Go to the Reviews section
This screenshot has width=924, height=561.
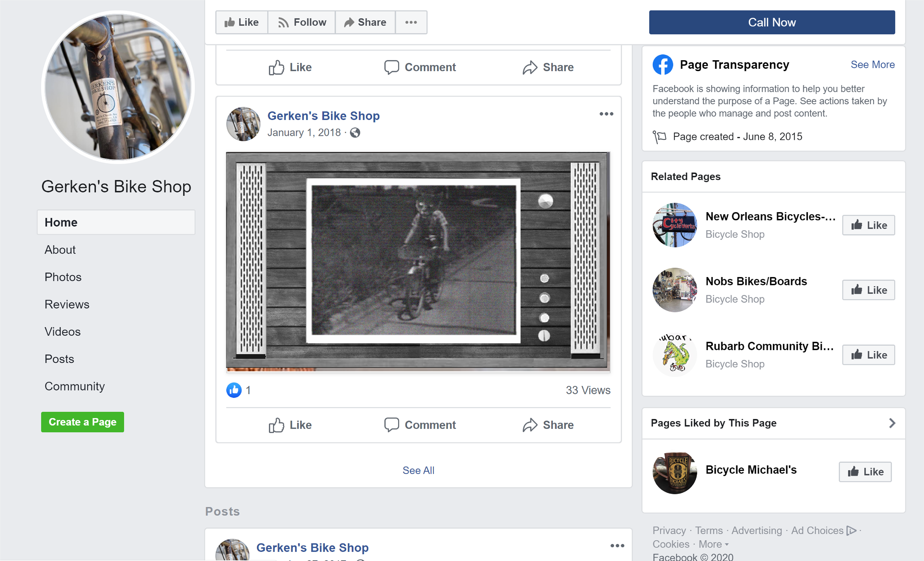(x=67, y=304)
